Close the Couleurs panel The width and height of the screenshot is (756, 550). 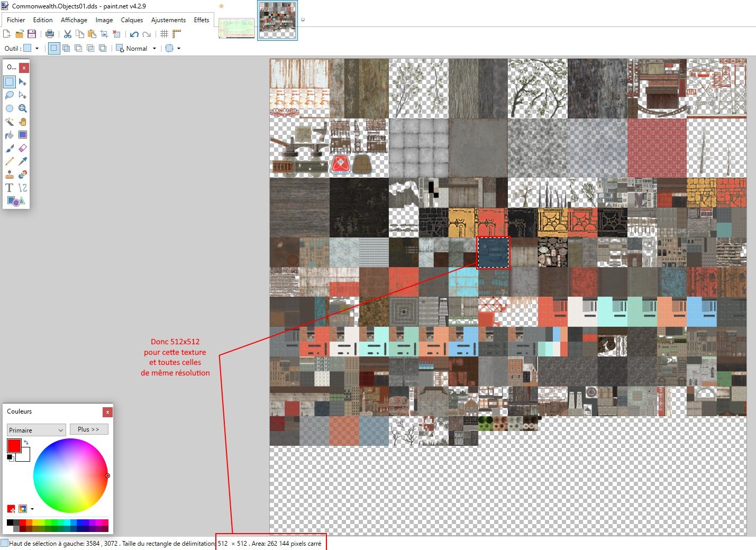(x=107, y=412)
